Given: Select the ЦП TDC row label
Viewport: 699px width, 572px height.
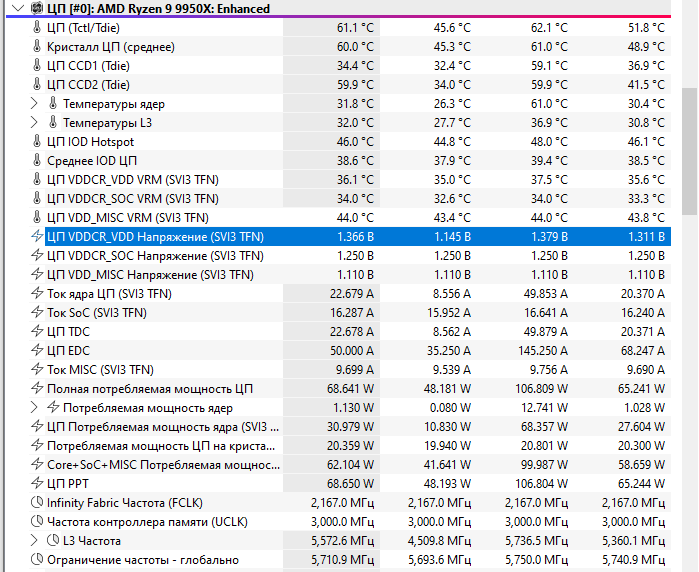Looking at the screenshot, I should click(68, 332).
